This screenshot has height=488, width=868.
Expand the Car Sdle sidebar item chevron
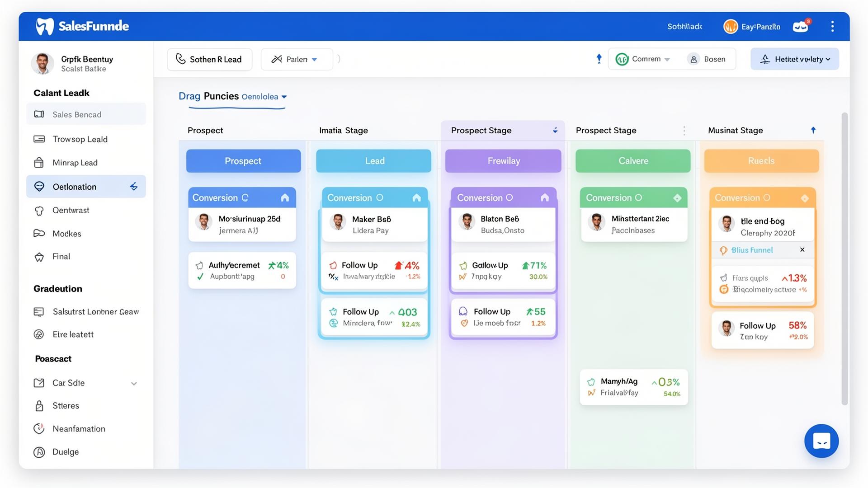pos(134,384)
